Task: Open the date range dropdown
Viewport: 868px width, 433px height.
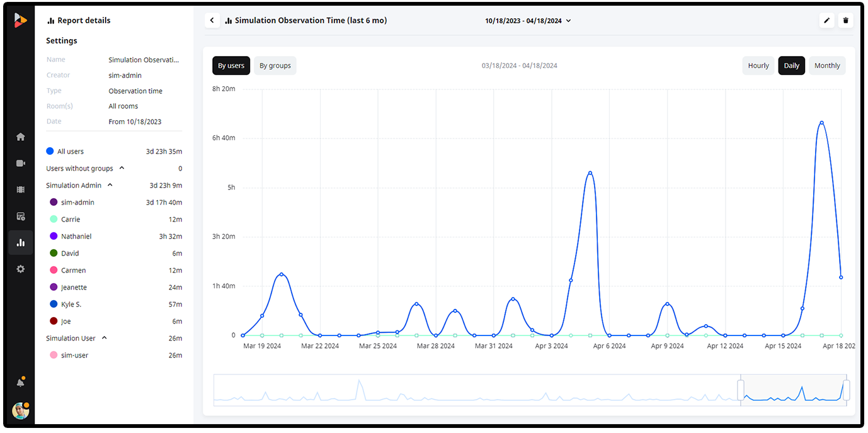Action: 528,21
